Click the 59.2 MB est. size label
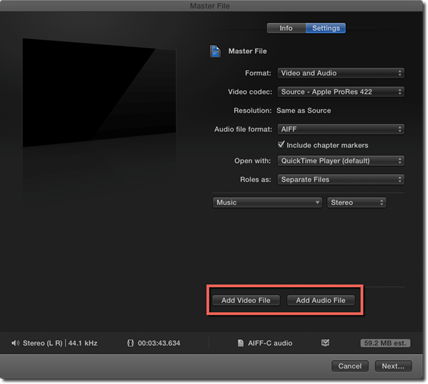Viewport: 428px width, 384px height. pos(385,343)
